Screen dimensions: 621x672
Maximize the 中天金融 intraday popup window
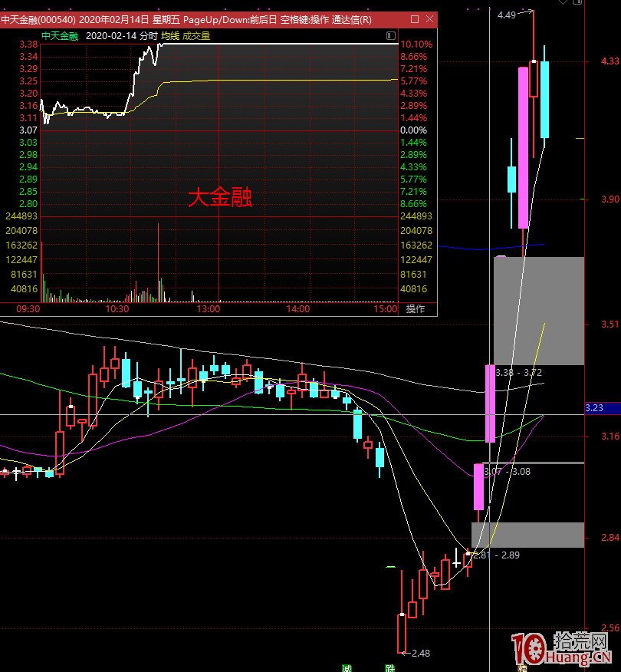click(414, 19)
